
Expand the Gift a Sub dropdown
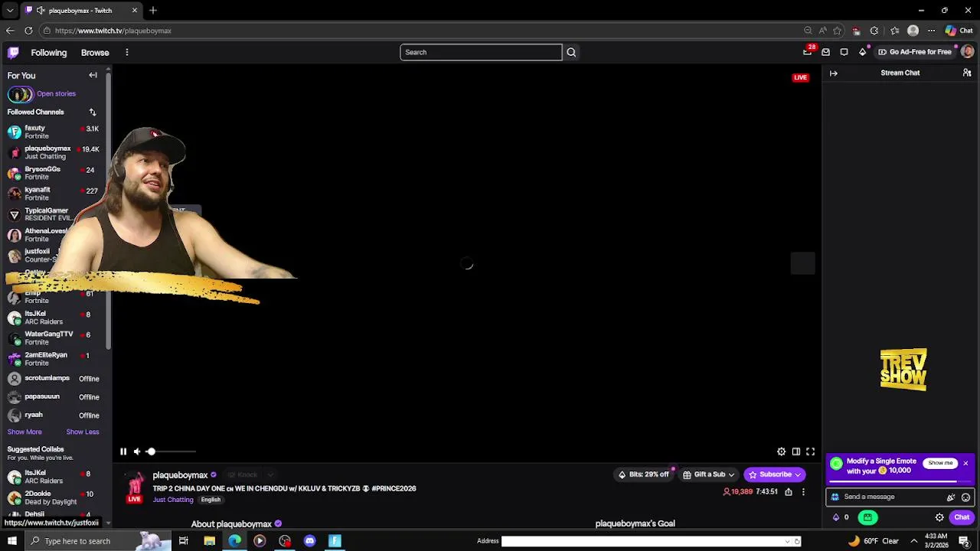pos(709,474)
